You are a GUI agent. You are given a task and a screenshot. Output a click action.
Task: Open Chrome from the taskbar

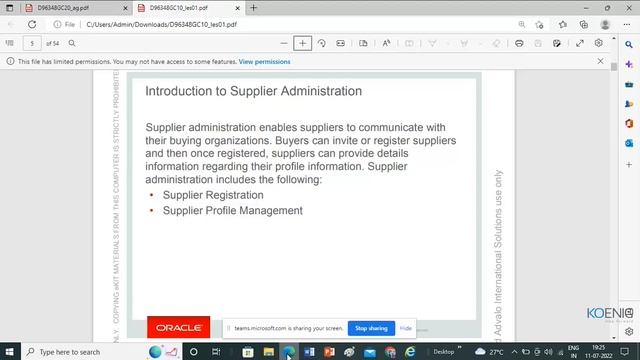pos(390,351)
